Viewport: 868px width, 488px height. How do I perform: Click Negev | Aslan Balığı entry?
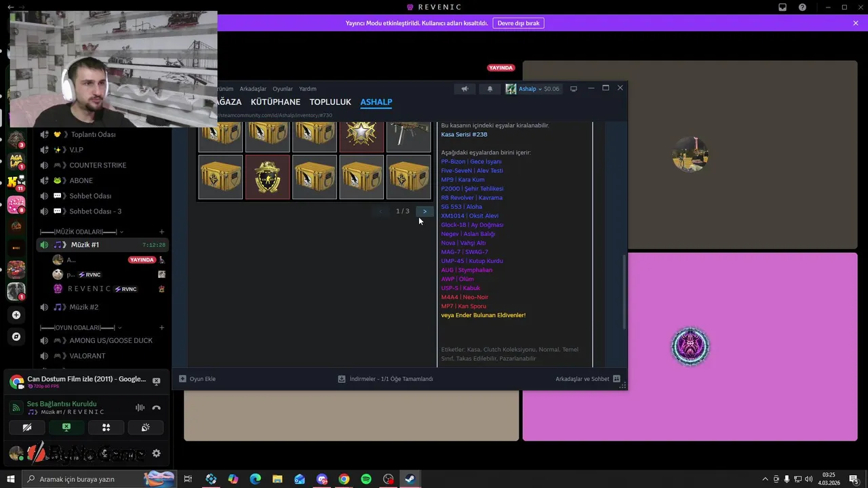click(468, 234)
